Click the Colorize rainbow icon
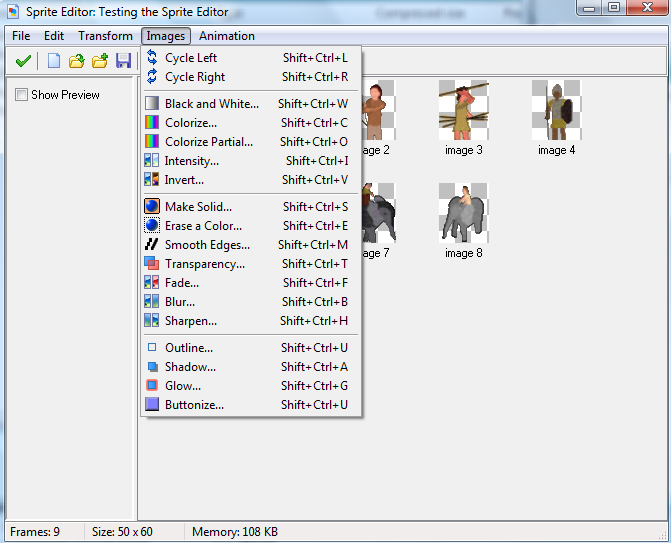 152,123
